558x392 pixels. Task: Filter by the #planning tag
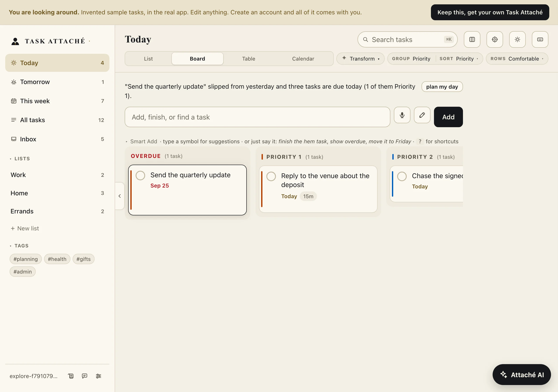point(26,259)
